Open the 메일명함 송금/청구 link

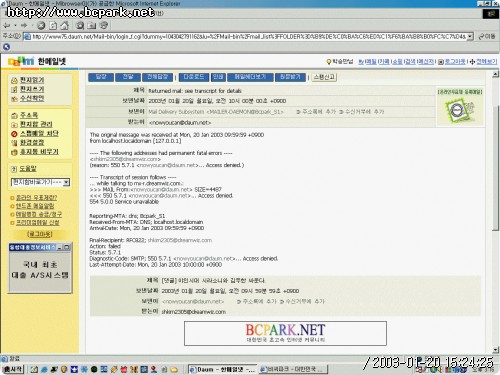point(39,214)
